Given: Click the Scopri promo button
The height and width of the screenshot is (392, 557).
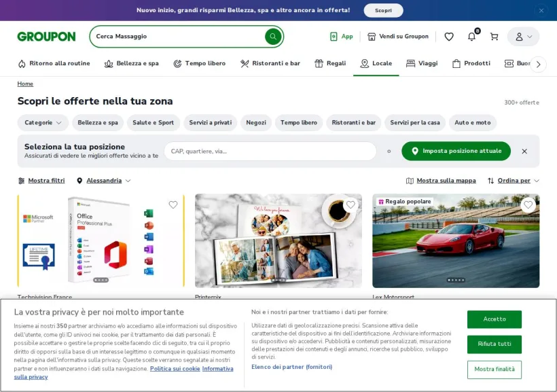Looking at the screenshot, I should coord(383,10).
